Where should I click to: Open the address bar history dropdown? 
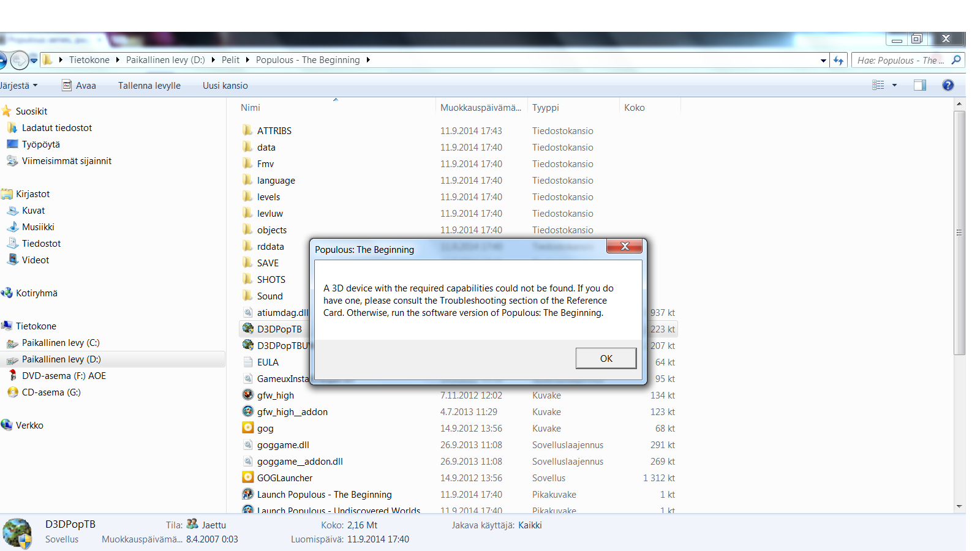(x=823, y=60)
